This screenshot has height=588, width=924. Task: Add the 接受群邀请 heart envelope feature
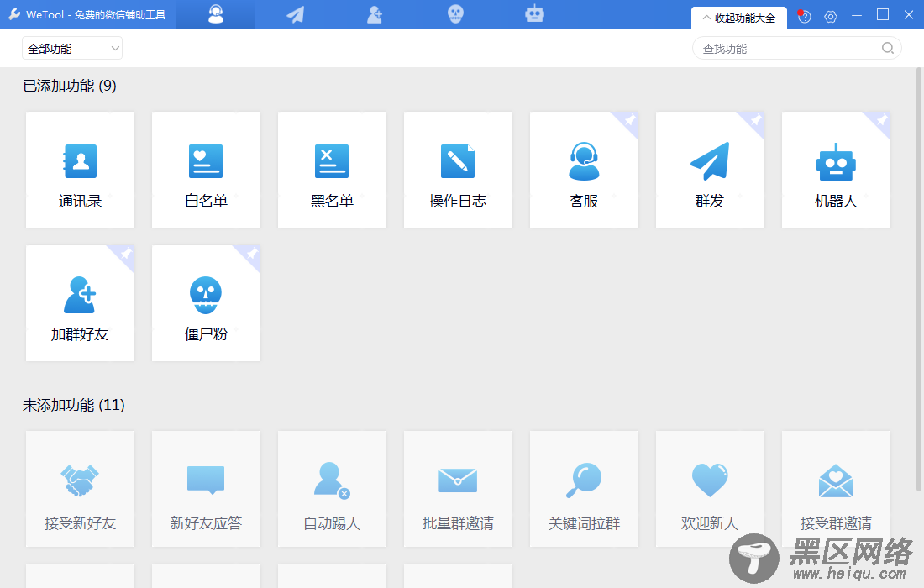coord(836,489)
